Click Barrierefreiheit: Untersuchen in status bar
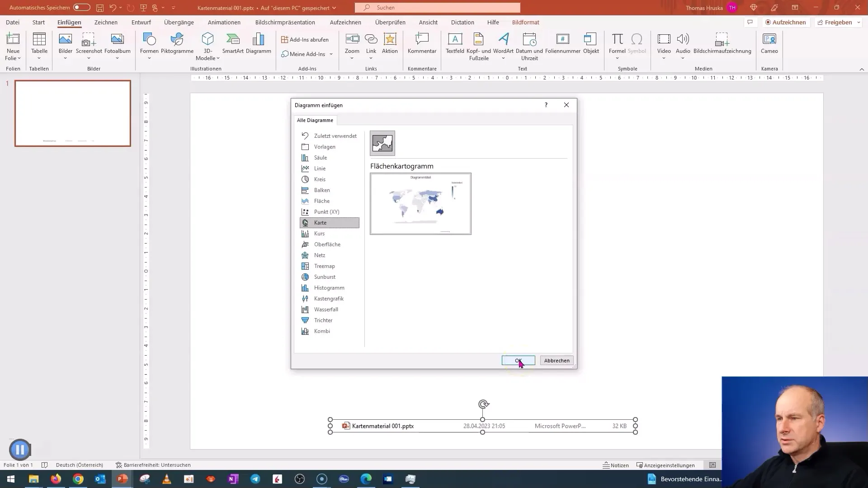The height and width of the screenshot is (488, 868). 153,465
